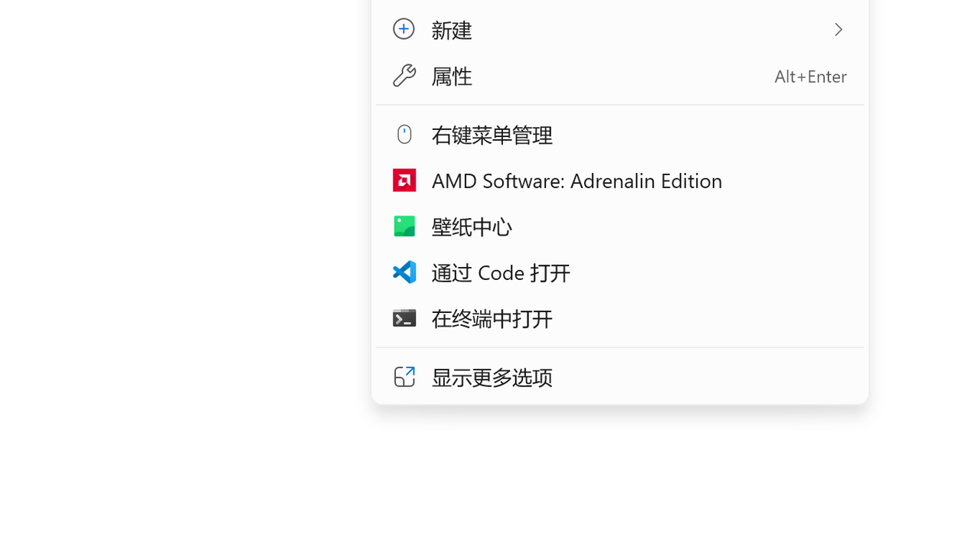Click the mouse icon for 右键菜单管理
This screenshot has height=534, width=980.
click(404, 134)
